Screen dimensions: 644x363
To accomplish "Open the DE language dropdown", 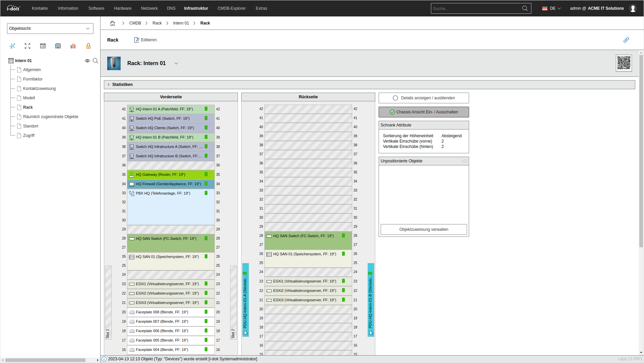I will 552,8.
